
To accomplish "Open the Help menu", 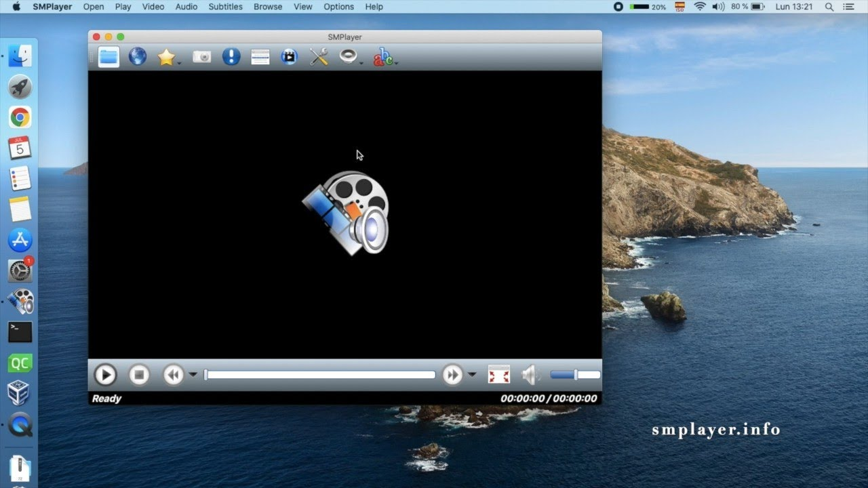I will click(x=374, y=7).
